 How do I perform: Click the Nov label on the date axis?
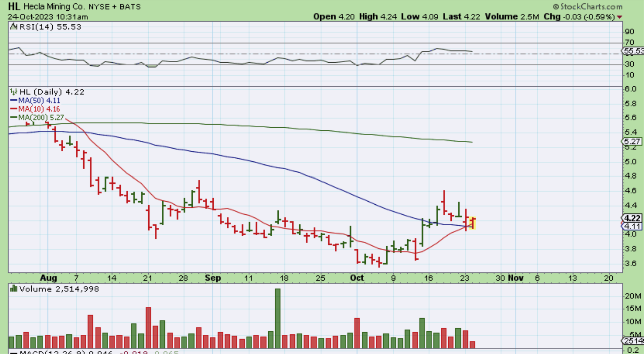point(516,278)
